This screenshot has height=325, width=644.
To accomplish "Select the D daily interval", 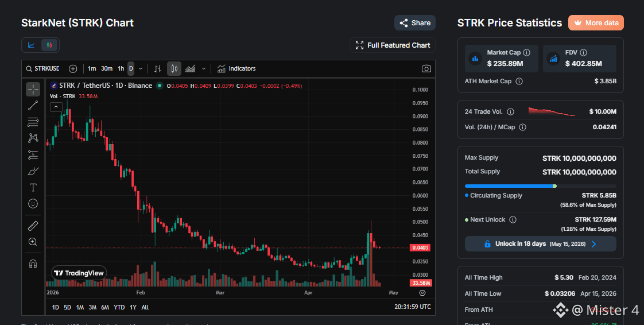I will pos(131,68).
